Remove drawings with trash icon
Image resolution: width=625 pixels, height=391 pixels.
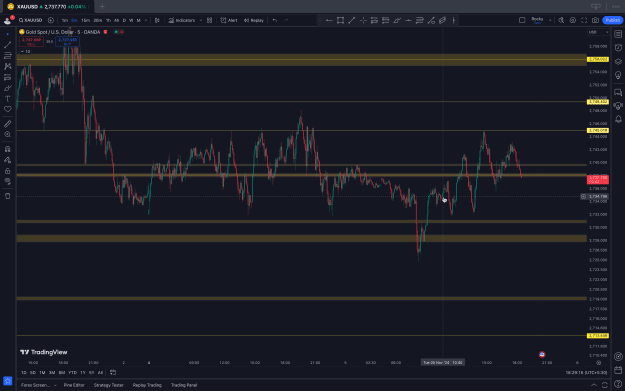[8, 196]
